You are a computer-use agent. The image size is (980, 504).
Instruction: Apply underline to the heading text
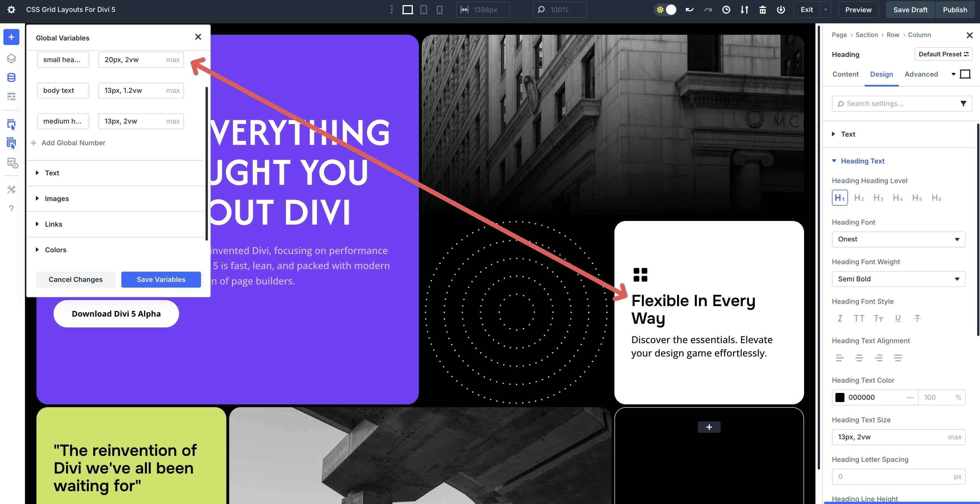tap(898, 318)
